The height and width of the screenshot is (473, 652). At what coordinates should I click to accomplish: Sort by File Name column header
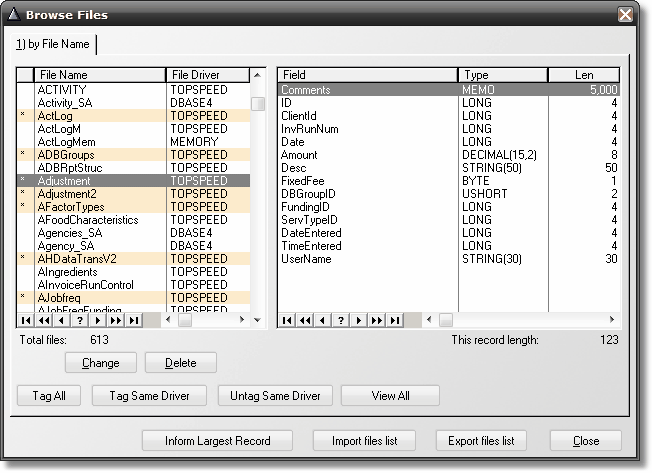99,75
